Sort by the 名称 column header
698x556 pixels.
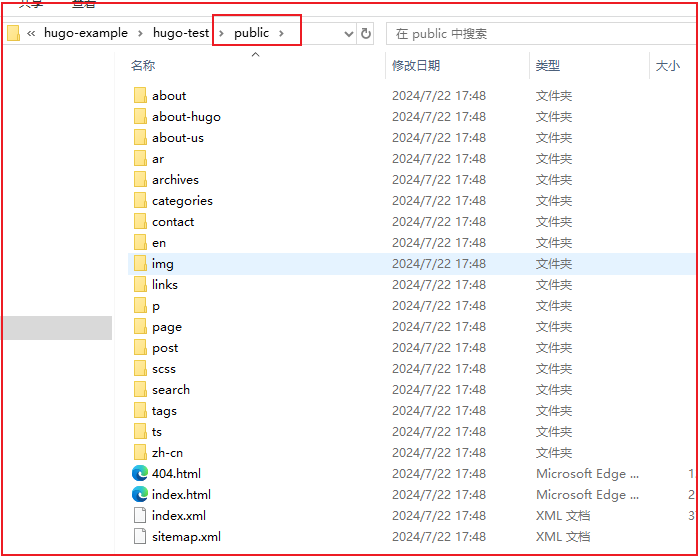pos(143,66)
